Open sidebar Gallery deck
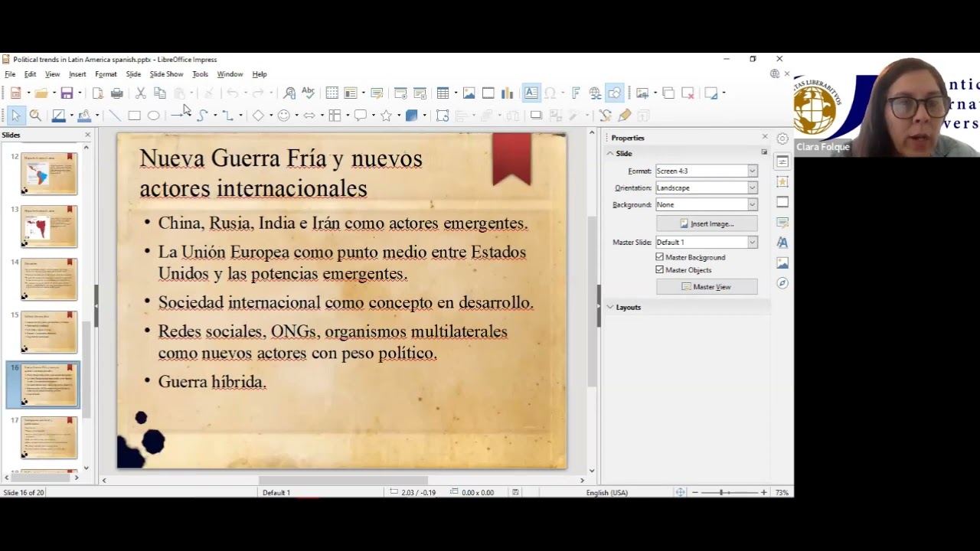Screen dimensions: 980x551 782,262
